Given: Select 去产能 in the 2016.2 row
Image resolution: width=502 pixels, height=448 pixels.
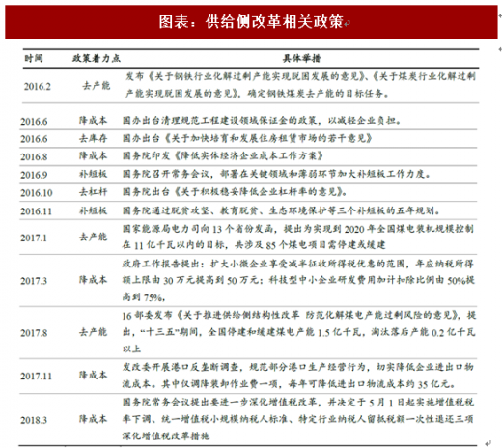Looking at the screenshot, I should pyautogui.click(x=97, y=86).
